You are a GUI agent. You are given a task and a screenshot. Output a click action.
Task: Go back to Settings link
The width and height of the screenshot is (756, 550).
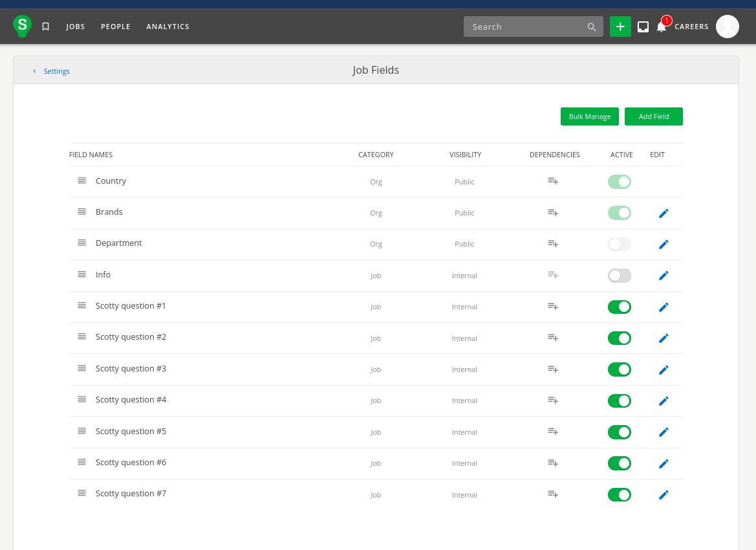[x=56, y=71]
